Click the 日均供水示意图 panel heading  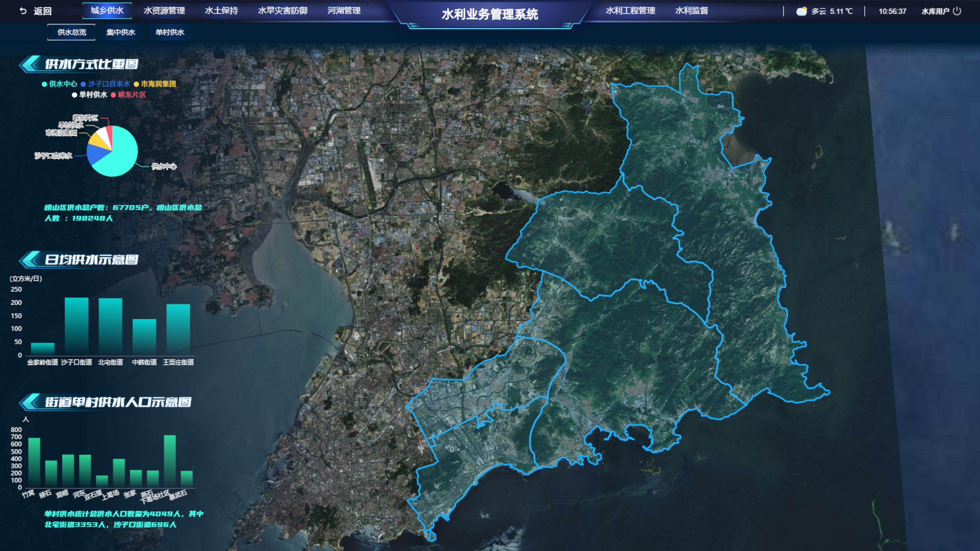pos(92,260)
